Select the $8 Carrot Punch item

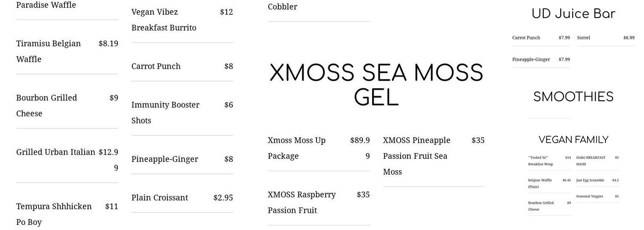pos(156,66)
